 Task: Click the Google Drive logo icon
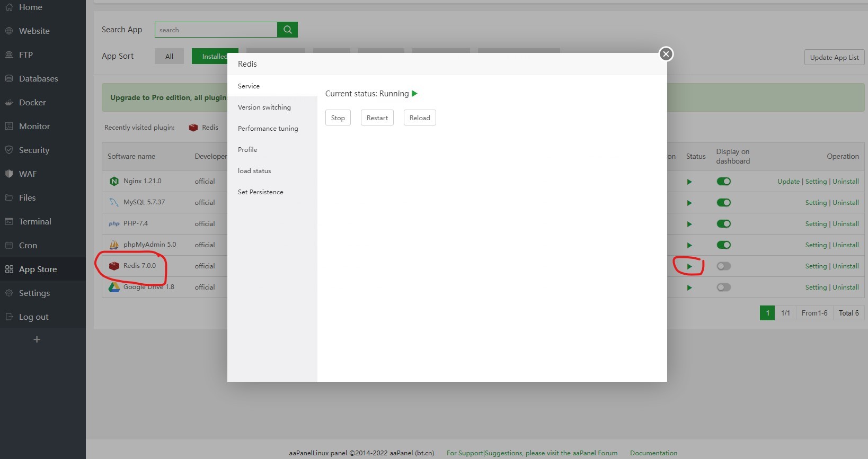pyautogui.click(x=114, y=287)
